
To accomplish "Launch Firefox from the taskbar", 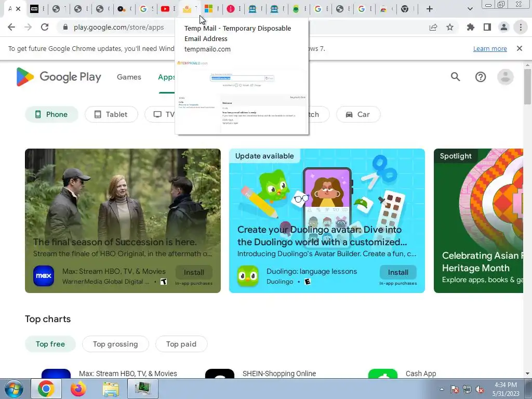I will coord(78,389).
